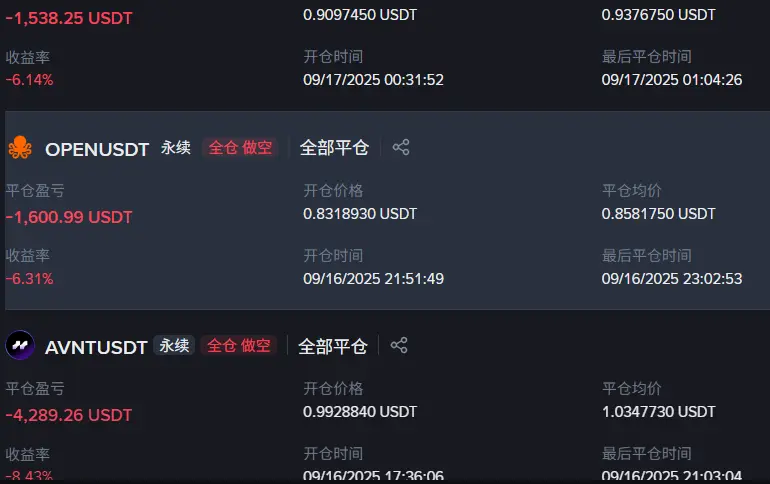Click the 0.8581750 USDT average close price
Screen dimensions: 770x484
659,214
